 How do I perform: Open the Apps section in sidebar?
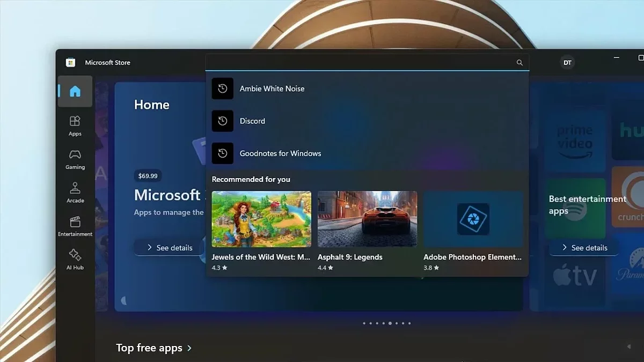click(x=75, y=125)
